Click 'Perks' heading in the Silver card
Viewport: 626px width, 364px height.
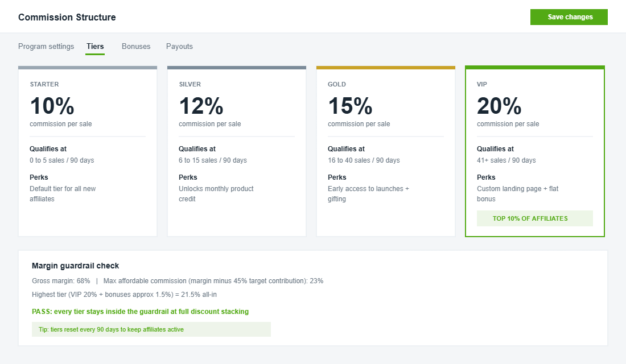pyautogui.click(x=188, y=177)
